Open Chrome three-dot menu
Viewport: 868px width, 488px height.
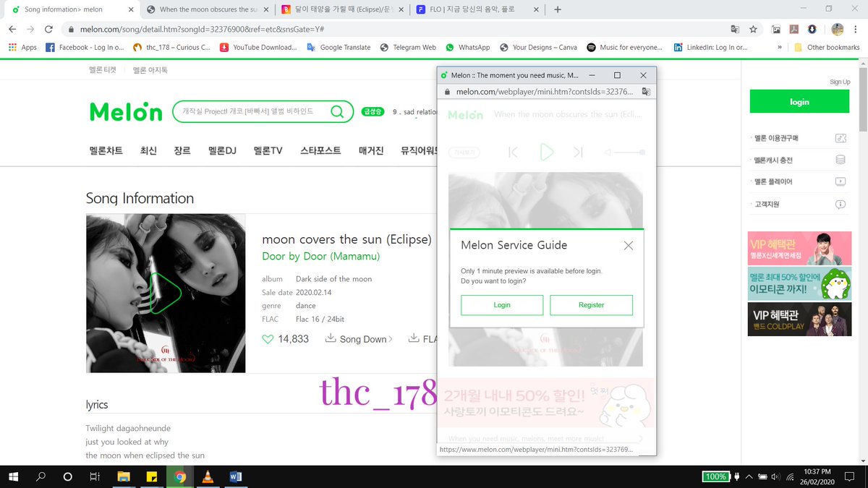pyautogui.click(x=856, y=30)
